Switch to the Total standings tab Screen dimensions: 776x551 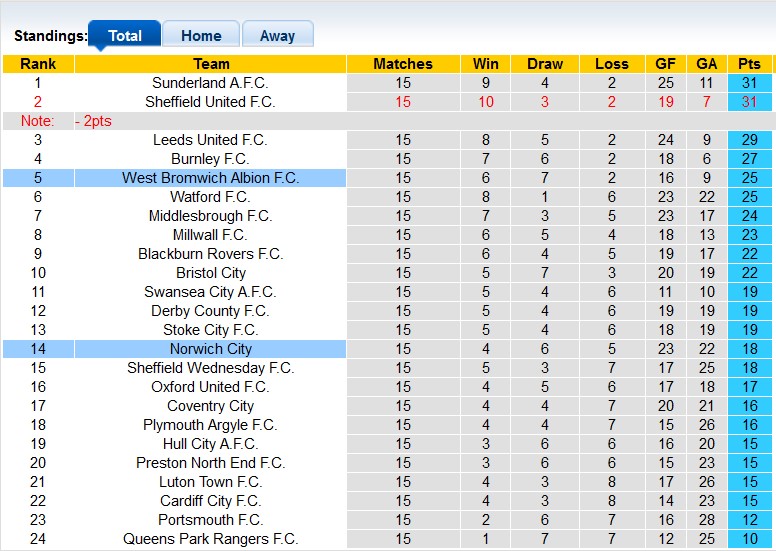(125, 35)
